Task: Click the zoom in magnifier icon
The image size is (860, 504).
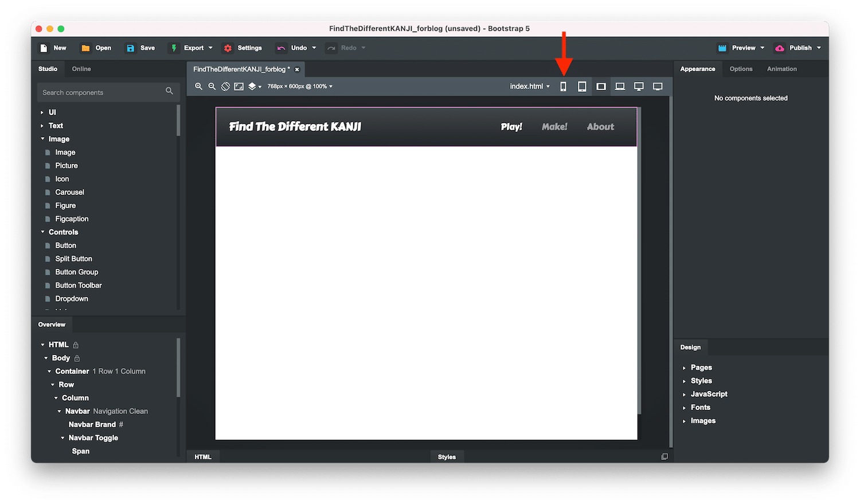Action: (198, 87)
